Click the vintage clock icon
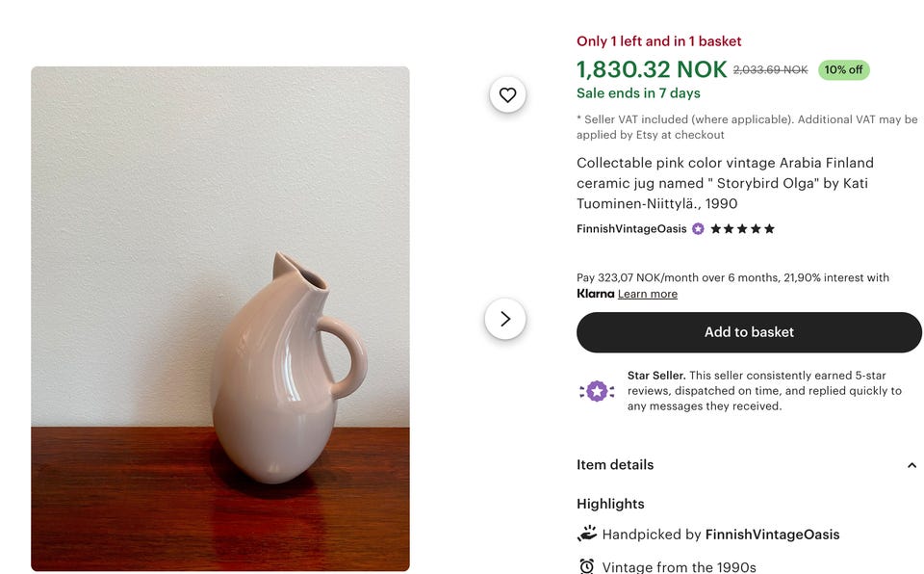Image resolution: width=924 pixels, height=574 pixels. click(x=587, y=566)
